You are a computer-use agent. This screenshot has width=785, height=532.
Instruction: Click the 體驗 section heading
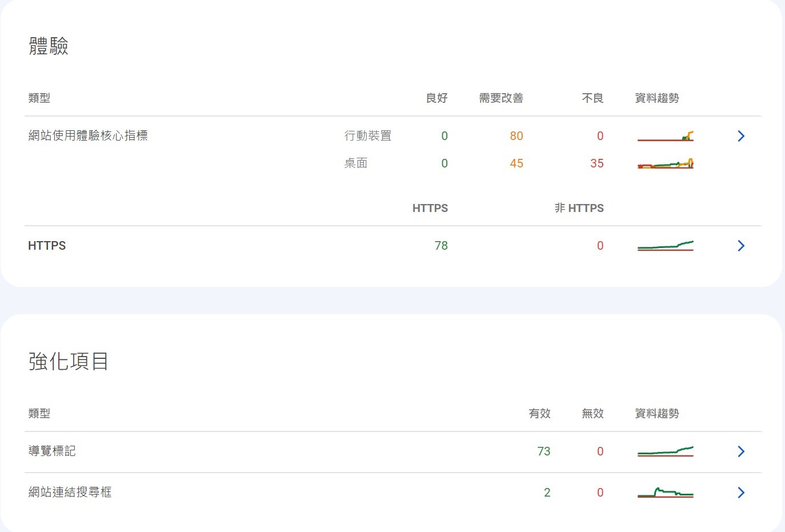pyautogui.click(x=49, y=46)
